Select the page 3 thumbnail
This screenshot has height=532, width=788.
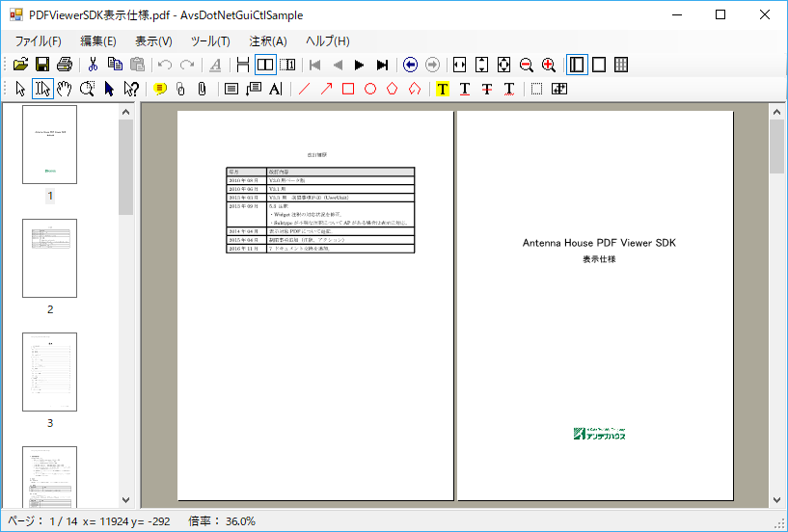click(x=49, y=372)
